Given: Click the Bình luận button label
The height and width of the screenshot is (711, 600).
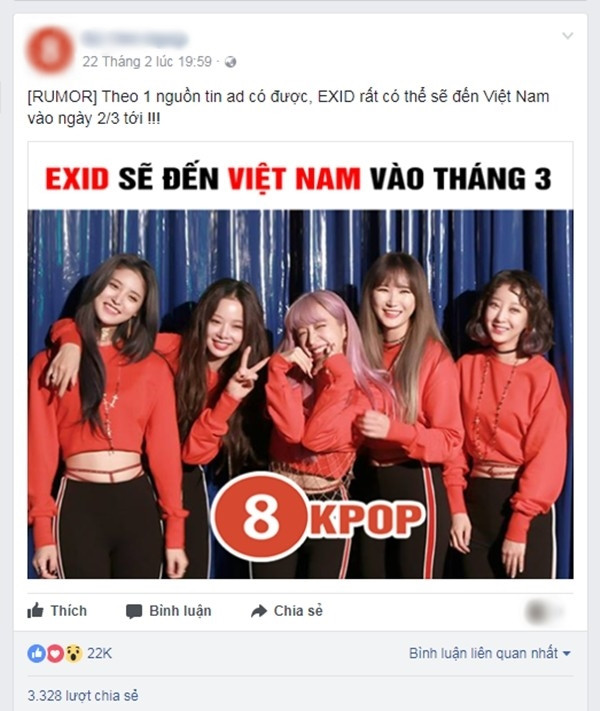Looking at the screenshot, I should (x=180, y=611).
